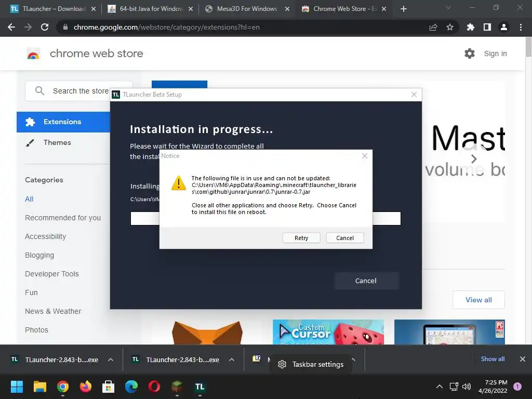Click Cancel in the Notice dialog

tap(345, 238)
